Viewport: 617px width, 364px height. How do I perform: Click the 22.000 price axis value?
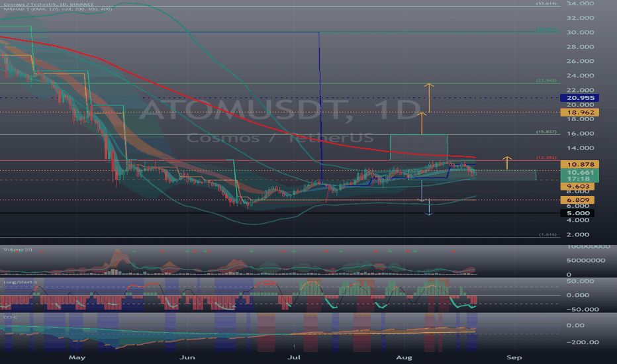coord(580,90)
